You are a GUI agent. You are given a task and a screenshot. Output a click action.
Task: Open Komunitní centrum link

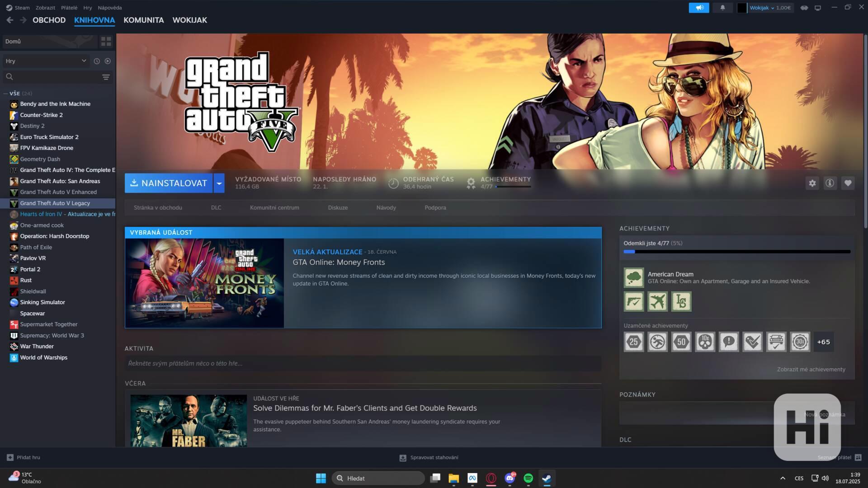tap(274, 208)
